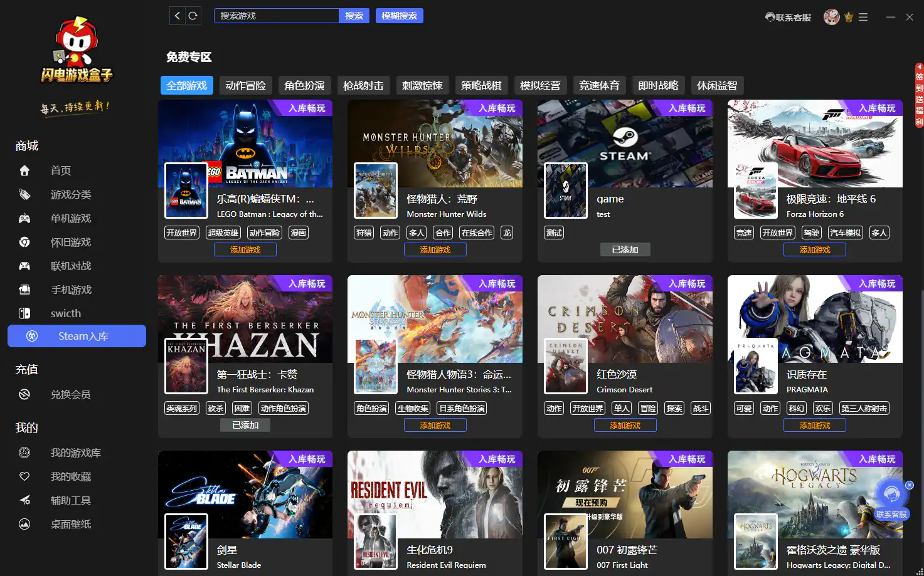Click the 汽车模拟 tag under Forza Horizon 6
924x576 pixels.
tap(846, 233)
